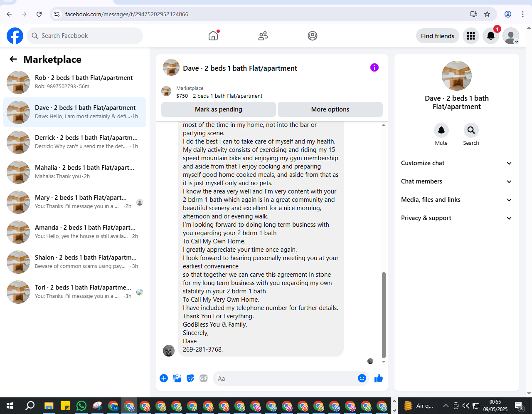Expand Customize chat section
Screen dimensions: 532x414
pos(456,163)
